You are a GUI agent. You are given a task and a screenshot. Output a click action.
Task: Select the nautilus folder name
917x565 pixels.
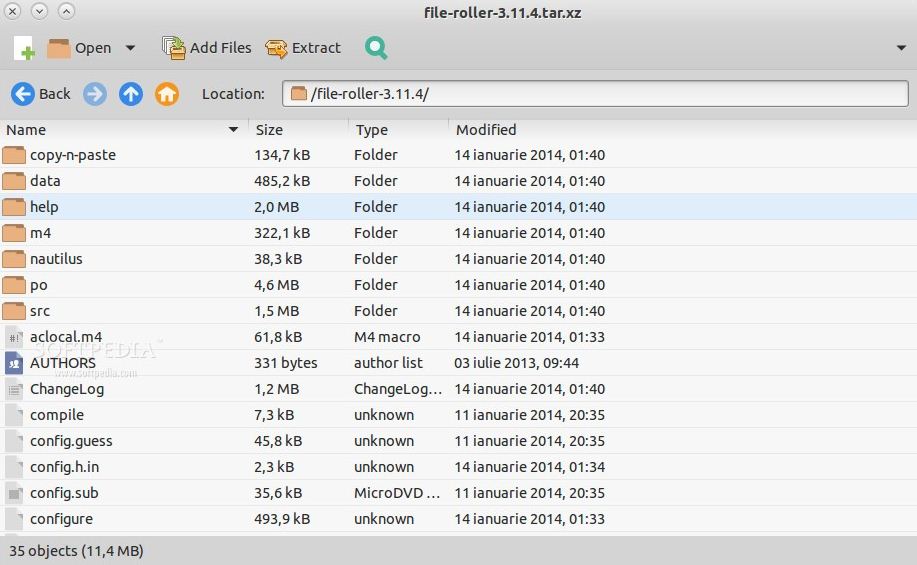coord(56,259)
